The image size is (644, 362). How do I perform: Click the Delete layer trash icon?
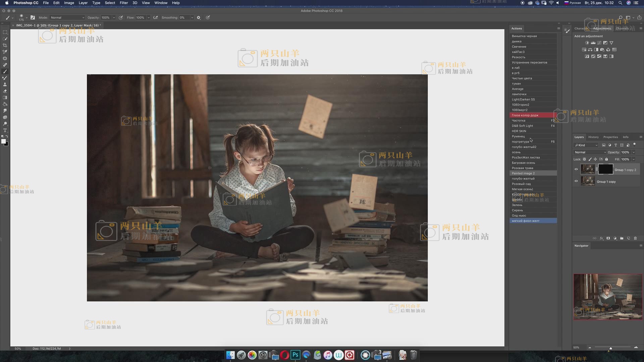coord(635,238)
